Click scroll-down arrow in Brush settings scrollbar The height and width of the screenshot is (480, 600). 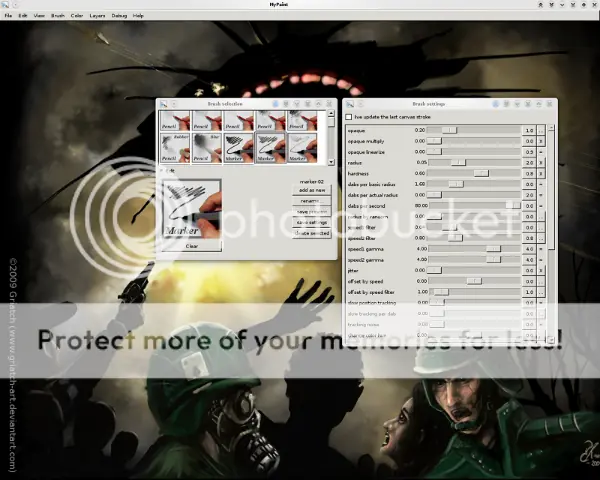point(551,339)
